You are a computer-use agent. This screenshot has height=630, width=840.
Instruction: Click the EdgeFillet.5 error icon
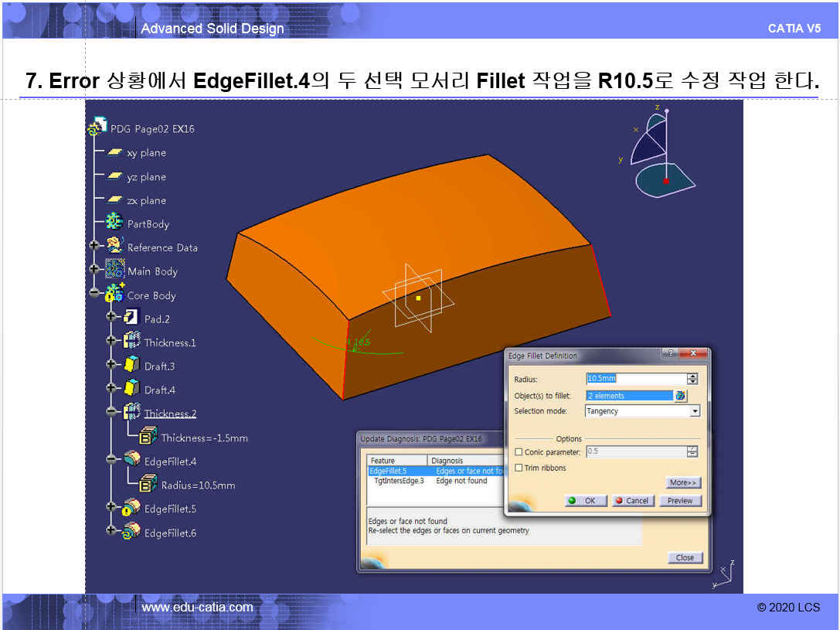131,508
